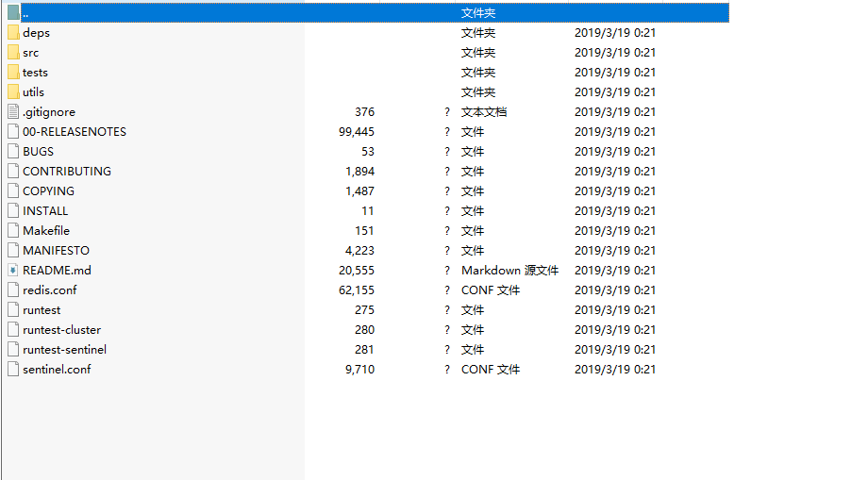Click the redis.conf file icon
This screenshot has width=868, height=480.
(13, 290)
